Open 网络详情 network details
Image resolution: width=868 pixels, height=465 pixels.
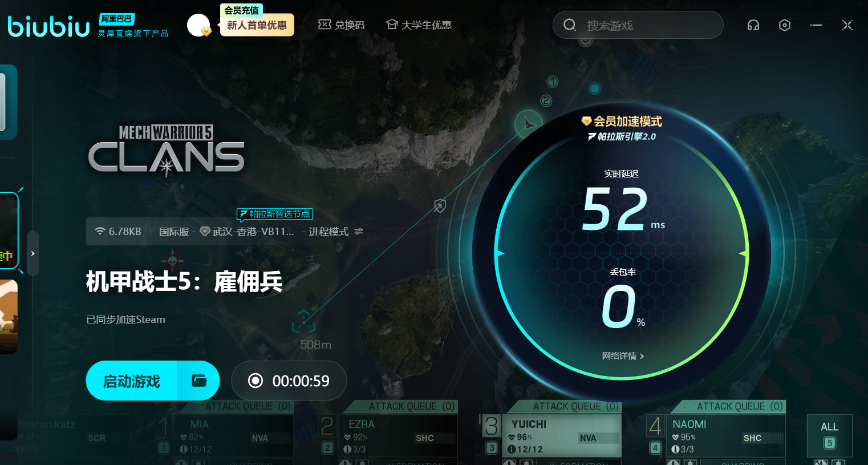click(x=623, y=356)
